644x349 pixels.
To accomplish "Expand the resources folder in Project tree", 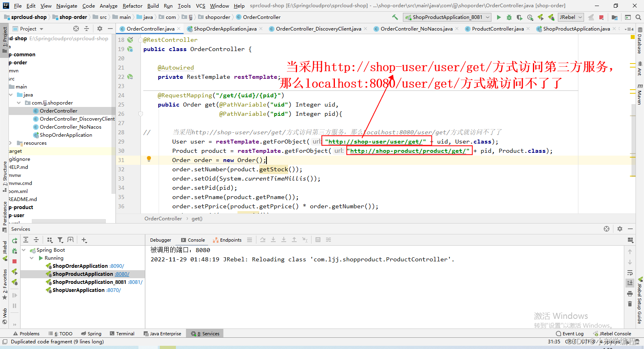I will click(11, 143).
